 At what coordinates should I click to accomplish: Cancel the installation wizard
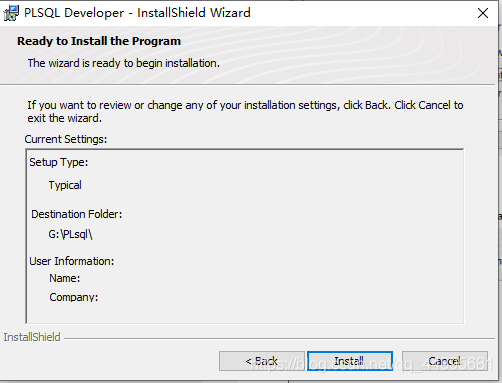(x=445, y=361)
